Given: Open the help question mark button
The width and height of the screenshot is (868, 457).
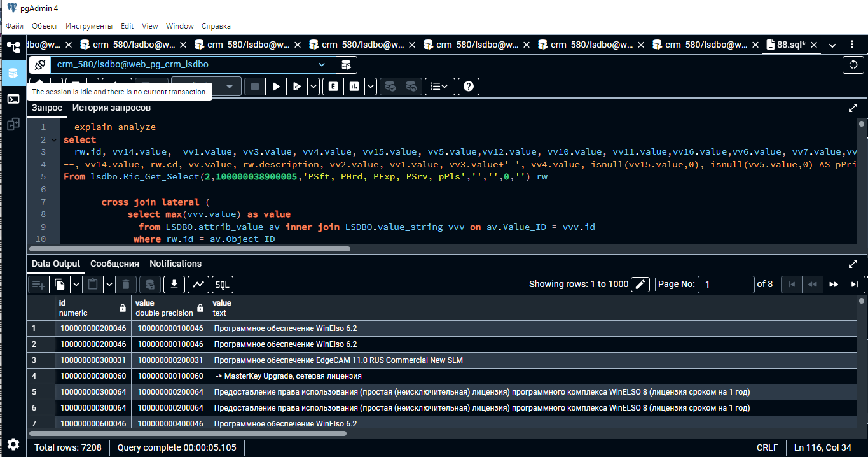Looking at the screenshot, I should pos(468,87).
